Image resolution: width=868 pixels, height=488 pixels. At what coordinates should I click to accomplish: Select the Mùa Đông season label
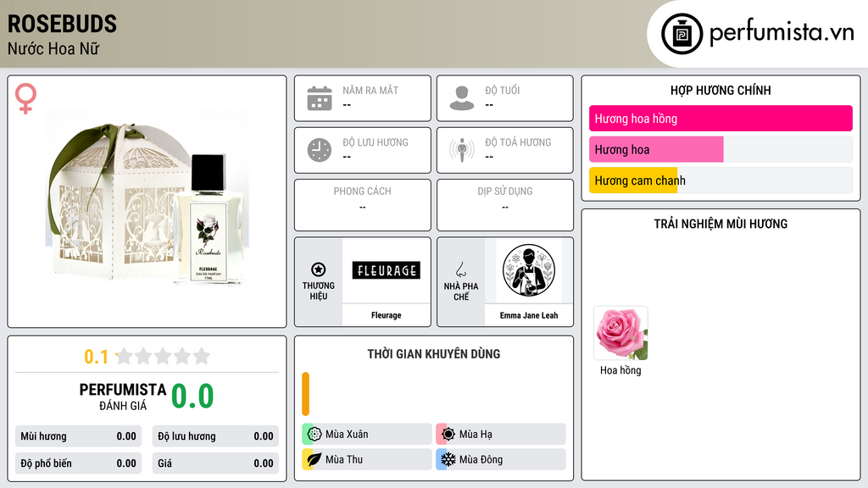(x=481, y=459)
